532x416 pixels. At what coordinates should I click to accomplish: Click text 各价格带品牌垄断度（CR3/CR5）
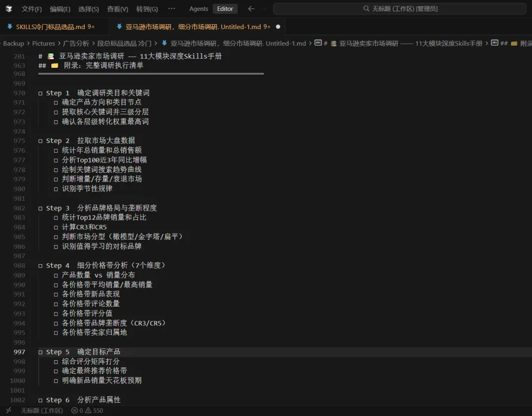[114, 323]
